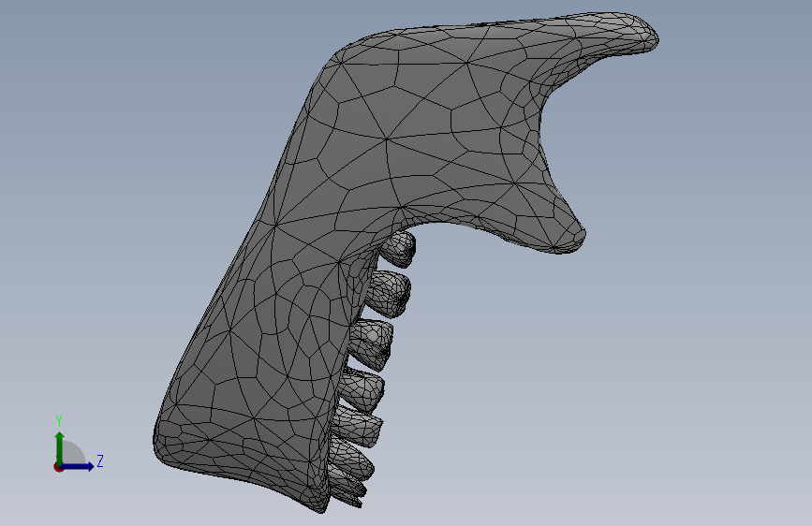812x526 pixels.
Task: Click the red X axis dot on triad
Action: (x=58, y=467)
